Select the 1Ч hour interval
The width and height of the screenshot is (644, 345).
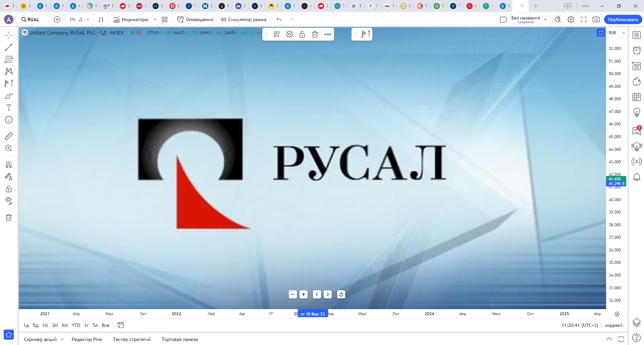pyautogui.click(x=72, y=19)
